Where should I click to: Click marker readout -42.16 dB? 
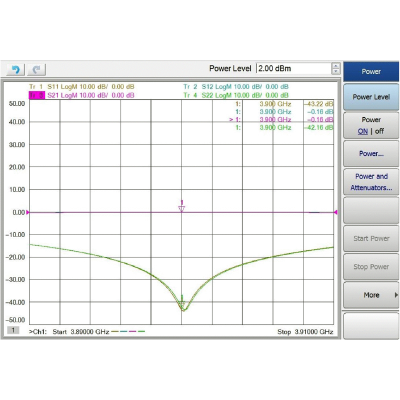point(318,128)
